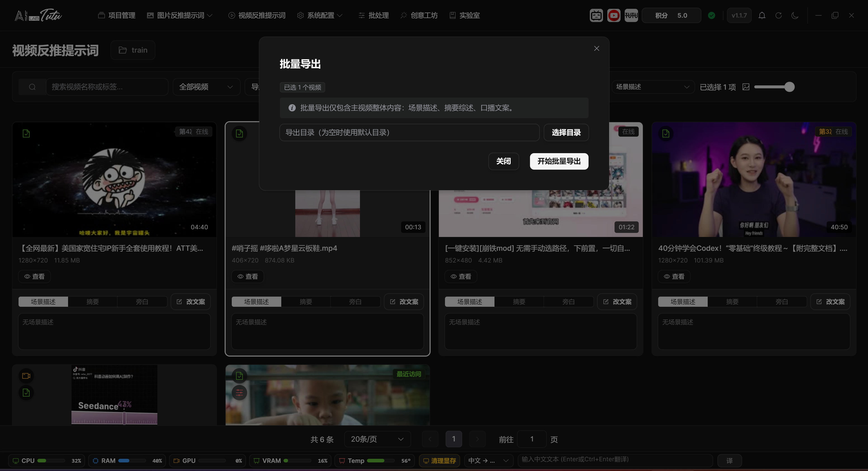Click the v1.1.7 version badge
This screenshot has width=868, height=471.
[x=739, y=15]
